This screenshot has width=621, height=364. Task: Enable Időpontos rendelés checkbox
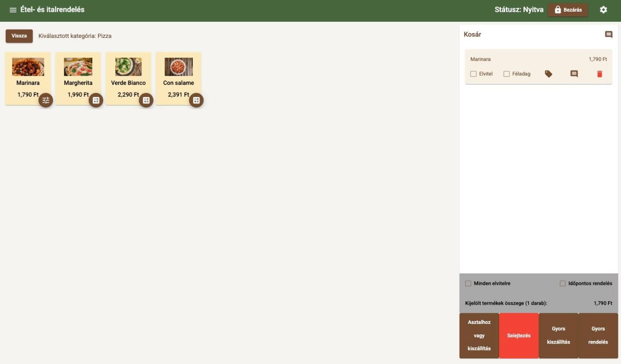pos(563,283)
